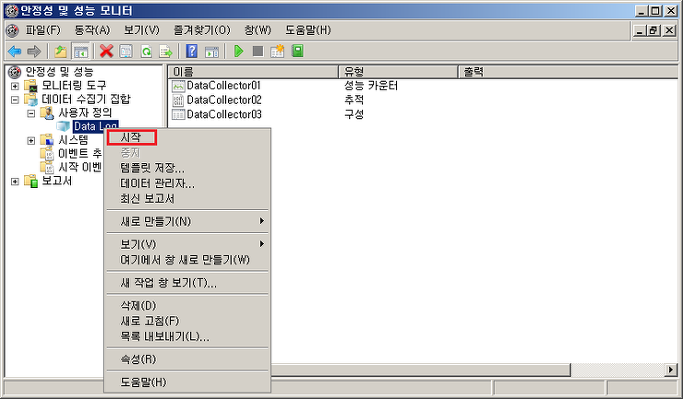Expand the 모니터링 도구 tree node
The width and height of the screenshot is (683, 399).
(x=15, y=86)
